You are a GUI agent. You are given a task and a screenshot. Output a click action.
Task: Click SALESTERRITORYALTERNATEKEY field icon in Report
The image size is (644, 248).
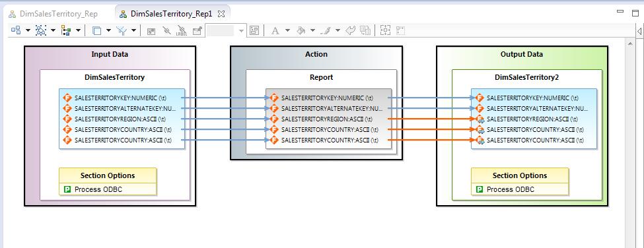(x=274, y=108)
